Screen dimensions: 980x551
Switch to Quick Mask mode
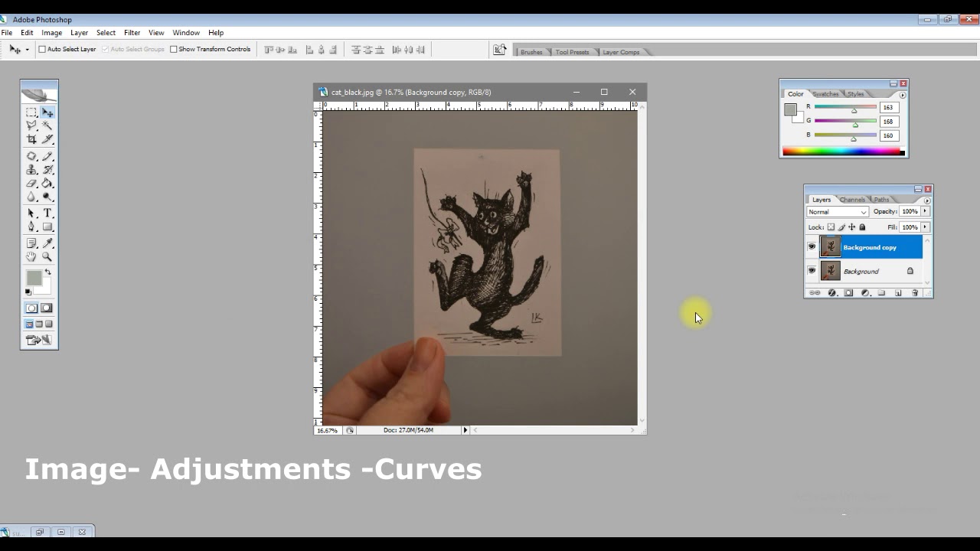pos(47,308)
